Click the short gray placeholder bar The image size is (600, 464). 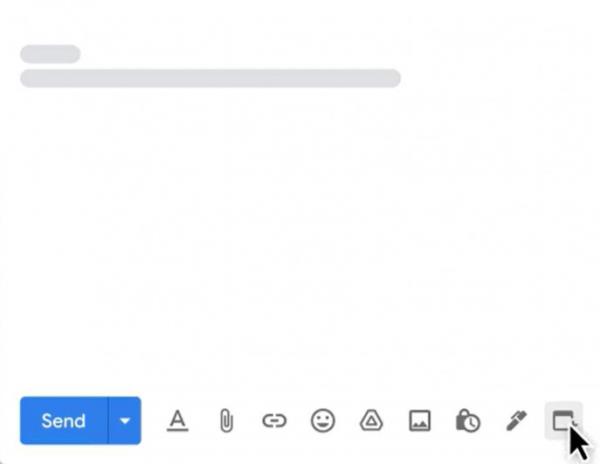(x=50, y=54)
